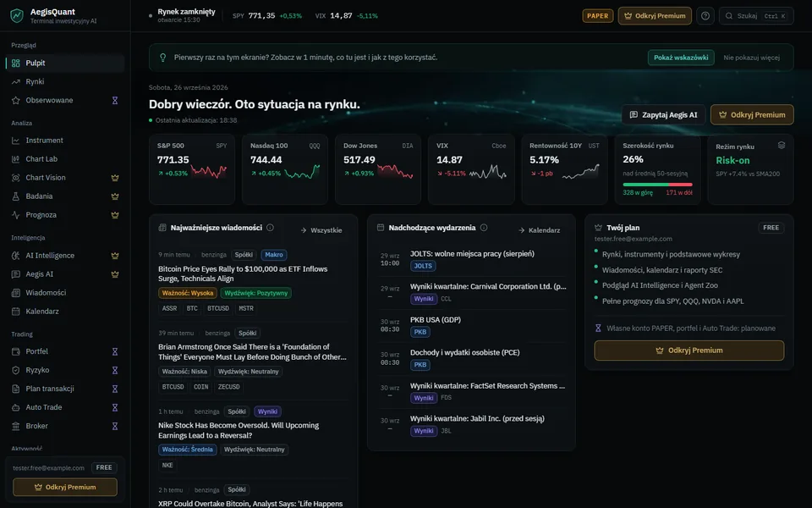Screen dimensions: 812x508
Task: Click the COIN ticker chip
Action: (201, 387)
